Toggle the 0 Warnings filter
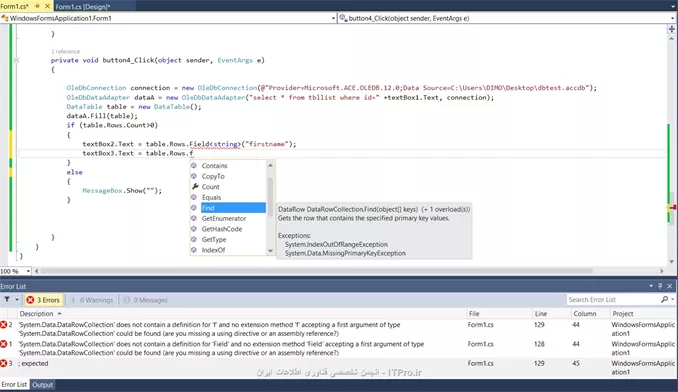Viewport: 678px width, 392px height. coord(92,300)
